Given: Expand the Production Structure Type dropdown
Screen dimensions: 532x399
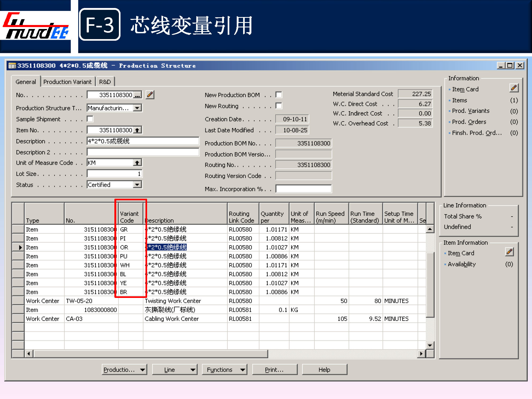Looking at the screenshot, I should [137, 108].
